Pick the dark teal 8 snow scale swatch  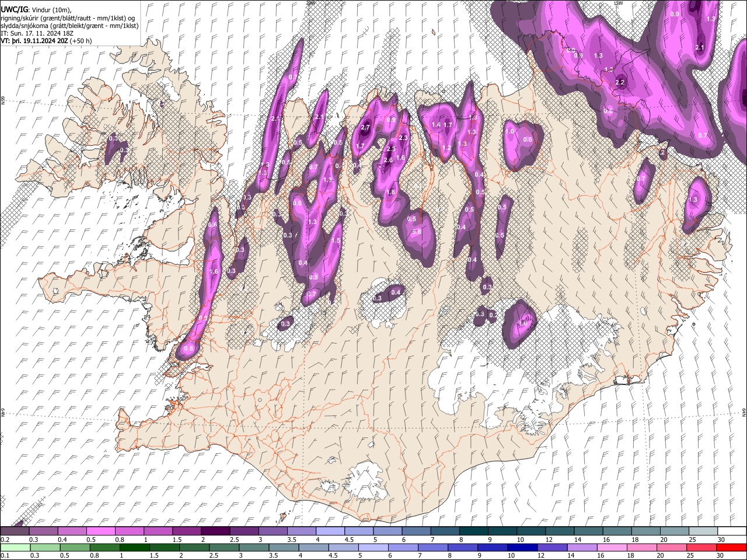coord(473,531)
